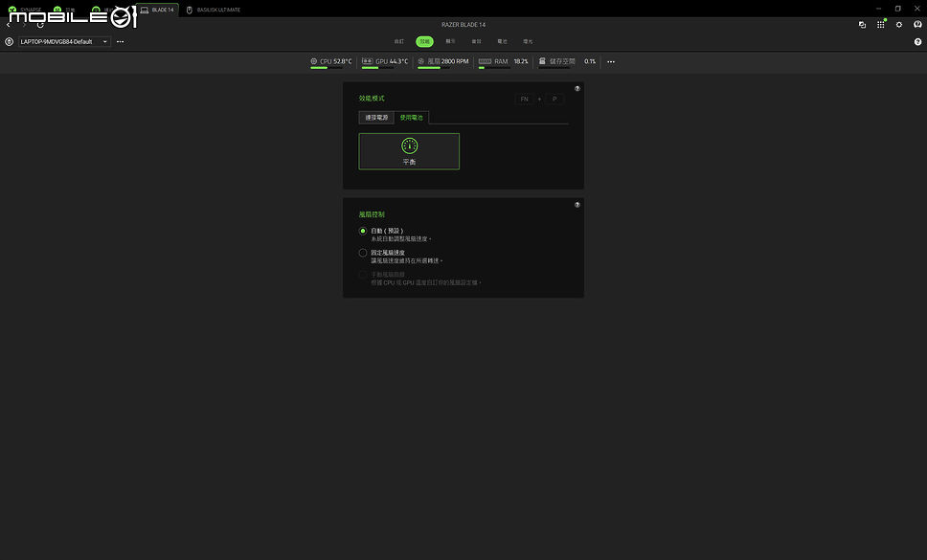Viewport: 927px width, 560px height.
Task: Click the 2800 RPM fan reading
Action: [x=455, y=61]
